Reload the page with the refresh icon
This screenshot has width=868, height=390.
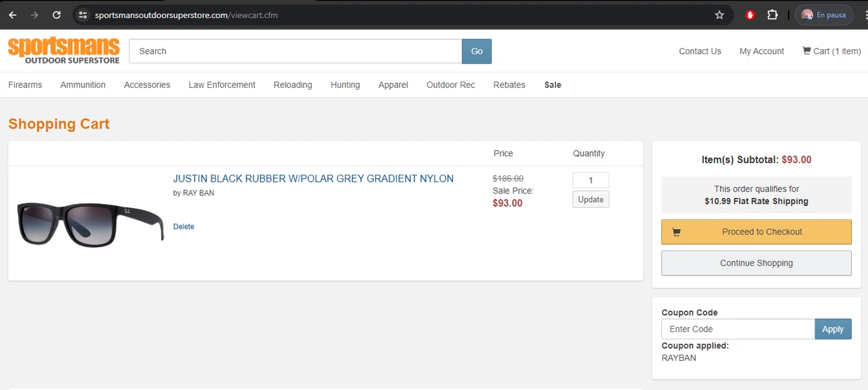tap(57, 15)
